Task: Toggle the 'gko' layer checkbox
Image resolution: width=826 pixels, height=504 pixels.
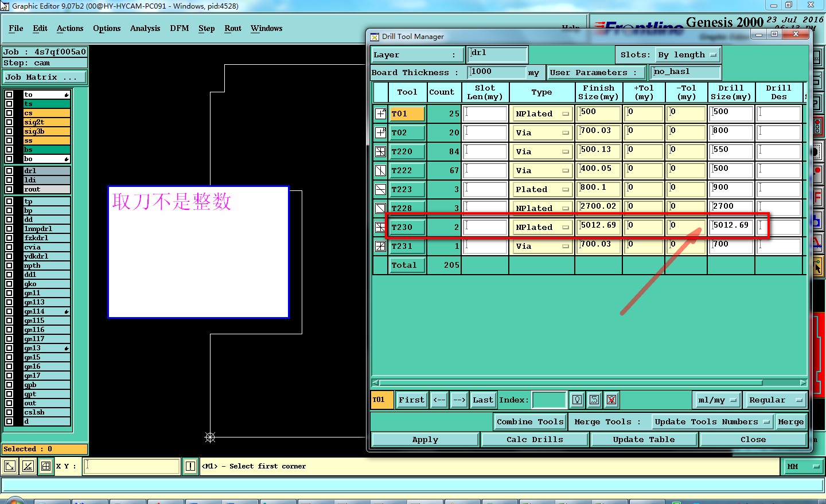Action: point(9,284)
